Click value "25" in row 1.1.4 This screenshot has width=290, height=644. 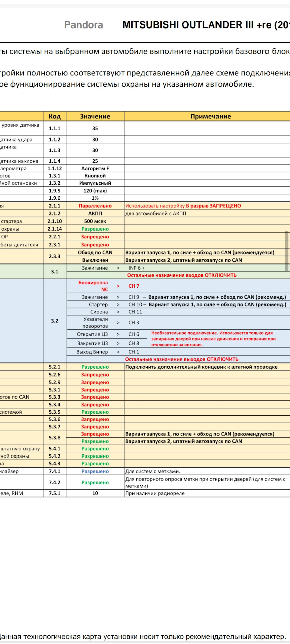point(95,161)
